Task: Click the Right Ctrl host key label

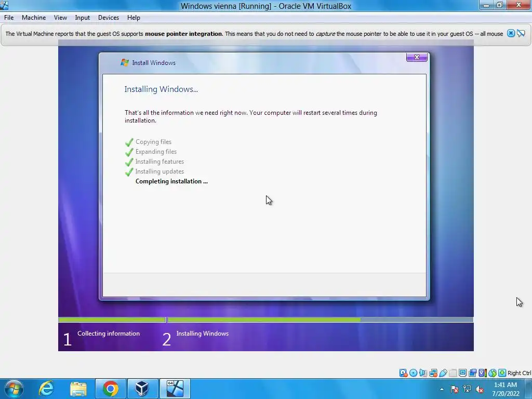Action: tap(520, 373)
